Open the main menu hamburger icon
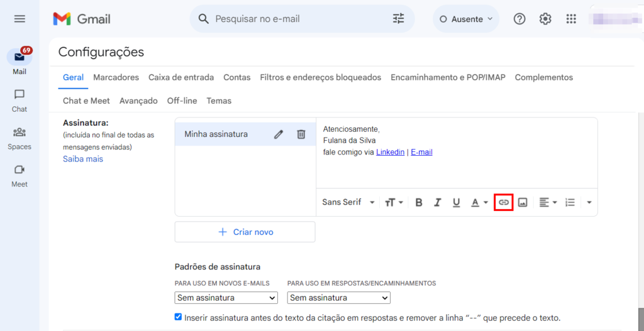The height and width of the screenshot is (331, 644). (x=19, y=19)
